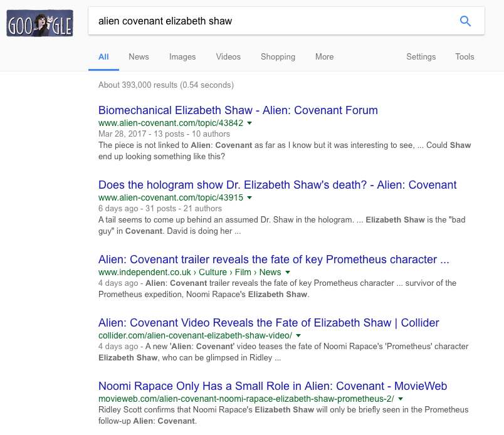The image size is (504, 435).
Task: Click the Google doodle logo
Action: 39,22
